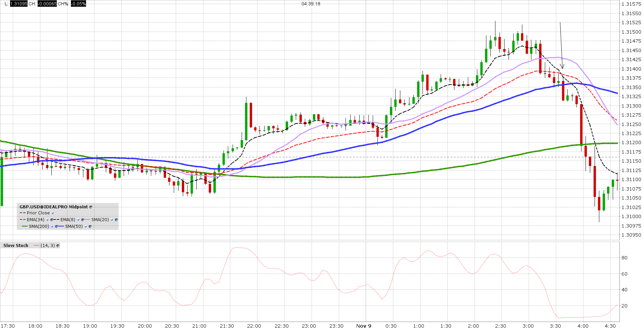
Task: Click the globe icon beside EMA(8)
Action: tap(83, 220)
